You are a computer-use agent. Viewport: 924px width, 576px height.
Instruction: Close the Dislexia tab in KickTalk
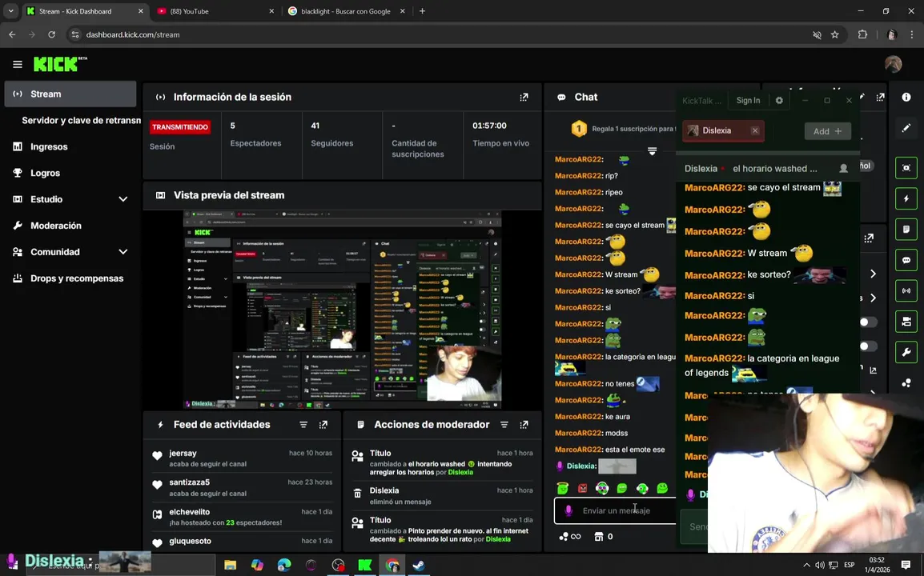[x=755, y=130]
